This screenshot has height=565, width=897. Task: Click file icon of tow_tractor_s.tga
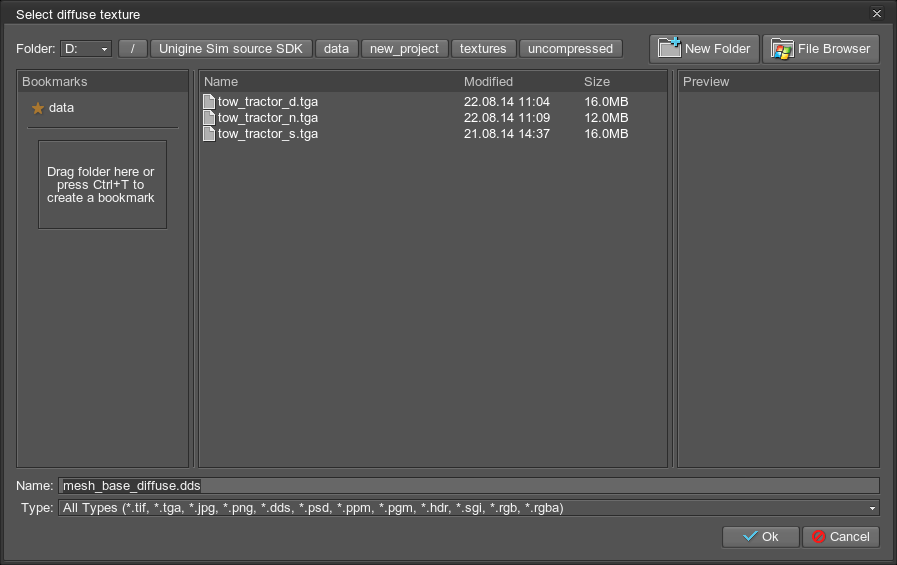click(209, 134)
